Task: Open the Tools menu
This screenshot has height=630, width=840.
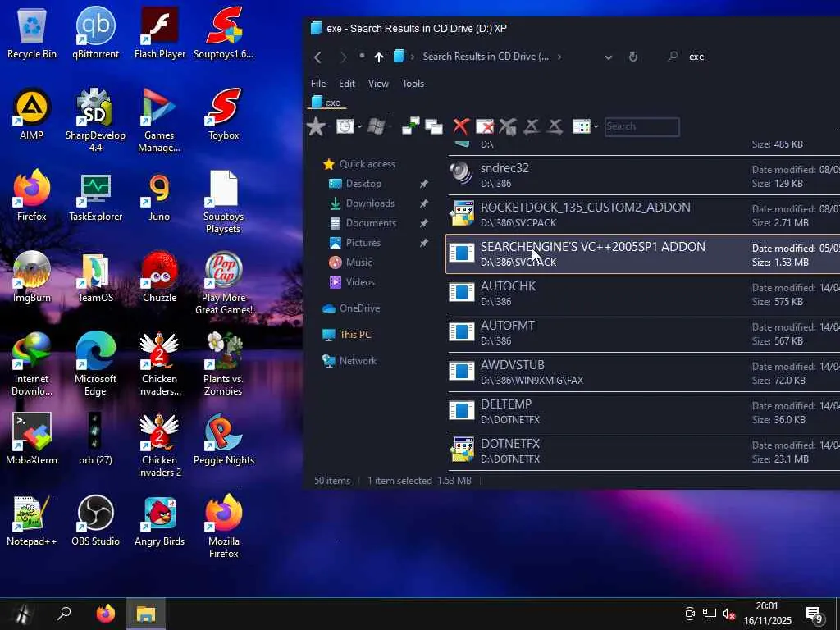Action: 413,84
